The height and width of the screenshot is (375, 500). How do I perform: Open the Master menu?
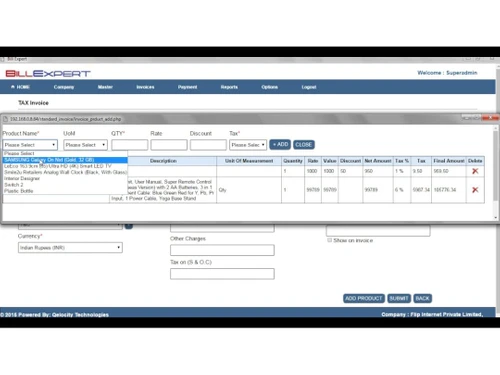105,87
